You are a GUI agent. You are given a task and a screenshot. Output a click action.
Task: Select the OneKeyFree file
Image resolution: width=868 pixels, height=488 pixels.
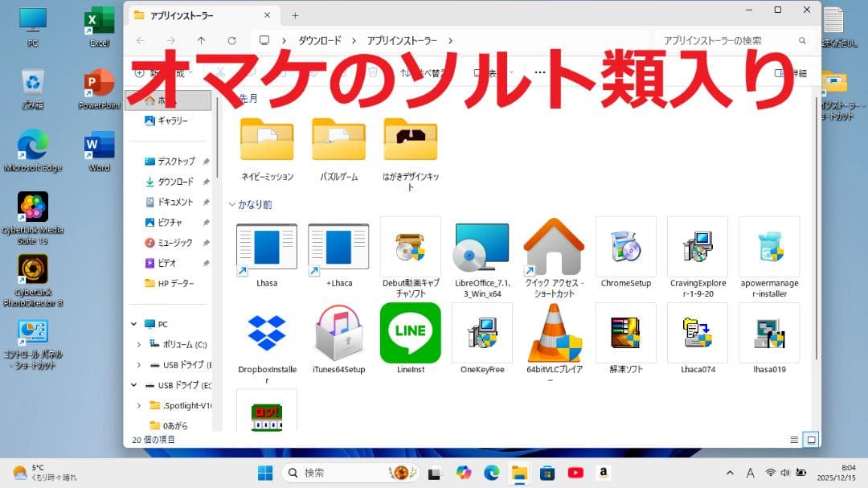[482, 339]
